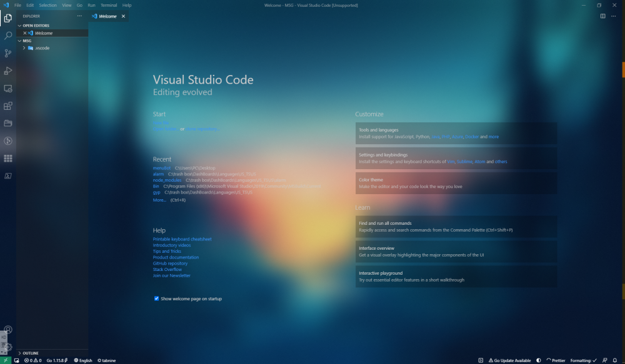Open the File menu
The width and height of the screenshot is (625, 364).
(17, 5)
